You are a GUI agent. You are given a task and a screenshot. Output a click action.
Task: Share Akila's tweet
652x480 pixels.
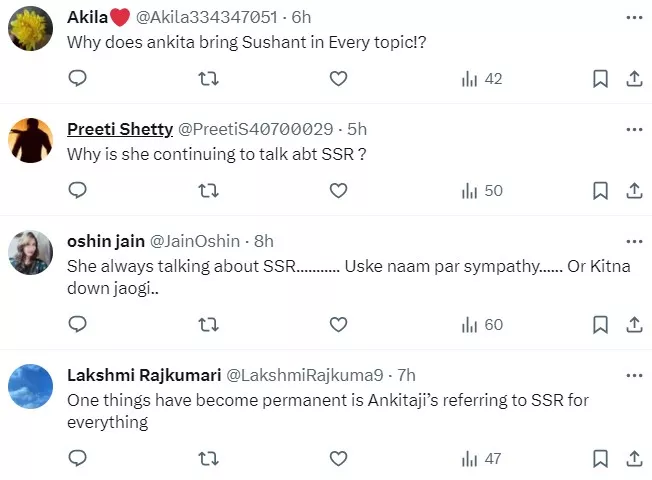pos(632,79)
